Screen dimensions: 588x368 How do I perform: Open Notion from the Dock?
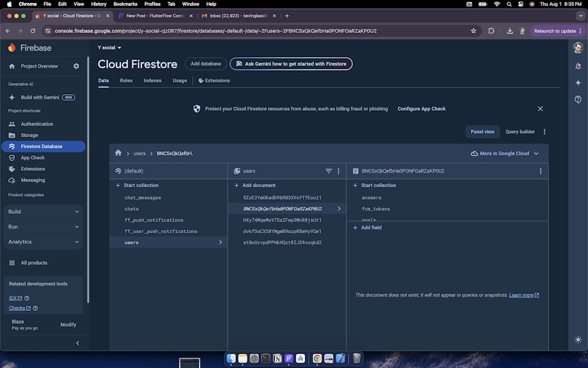point(277,358)
